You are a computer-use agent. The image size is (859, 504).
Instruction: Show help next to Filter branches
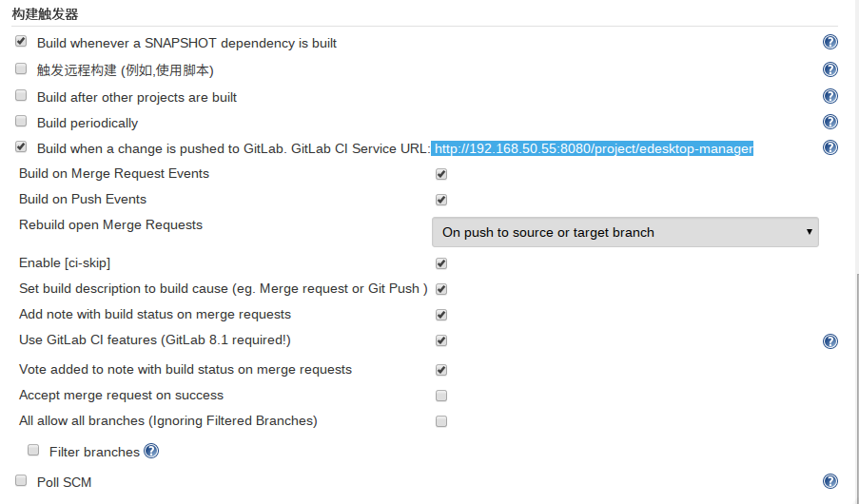(x=151, y=451)
